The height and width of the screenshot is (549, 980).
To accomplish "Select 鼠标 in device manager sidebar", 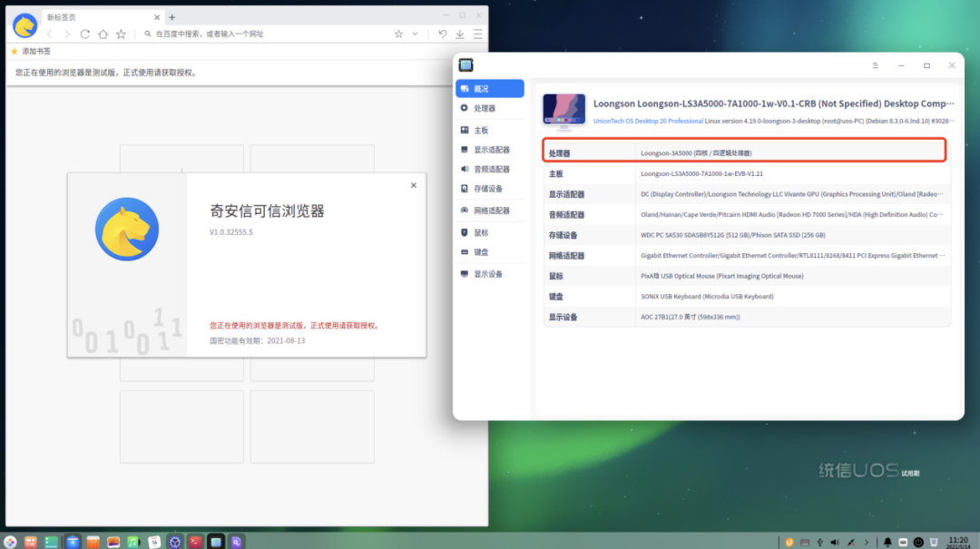I will click(x=490, y=232).
